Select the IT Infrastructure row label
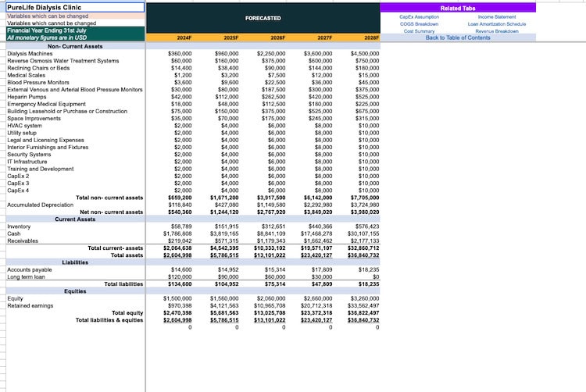Viewport: 586px width, 392px height. (x=27, y=162)
